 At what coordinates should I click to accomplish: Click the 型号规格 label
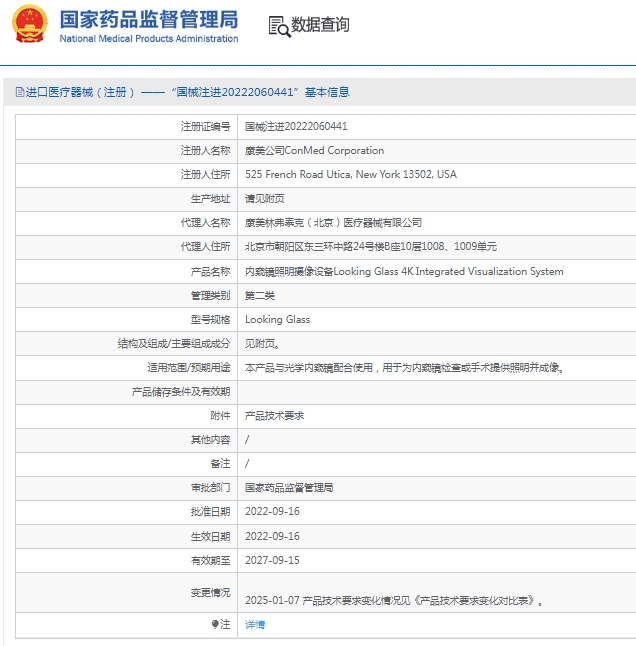click(210, 319)
